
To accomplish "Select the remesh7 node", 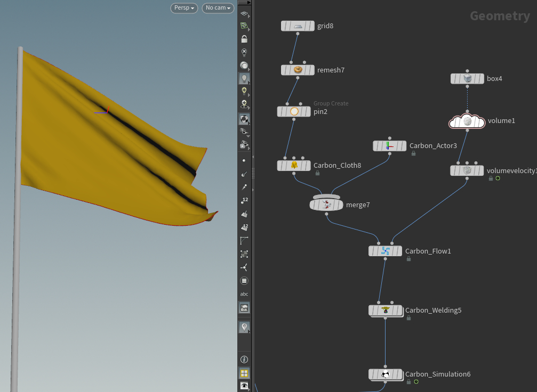I will coord(298,70).
